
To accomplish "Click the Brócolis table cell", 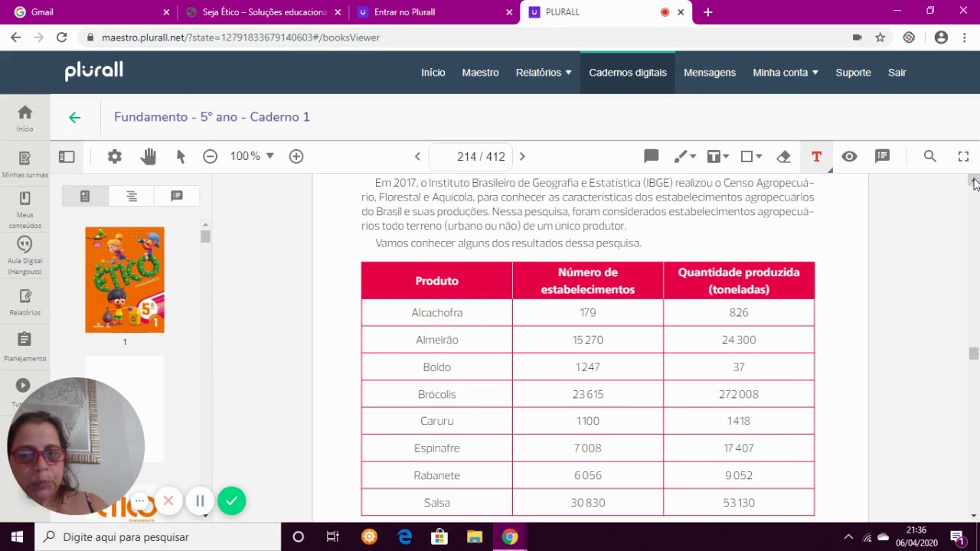I will pyautogui.click(x=437, y=394).
